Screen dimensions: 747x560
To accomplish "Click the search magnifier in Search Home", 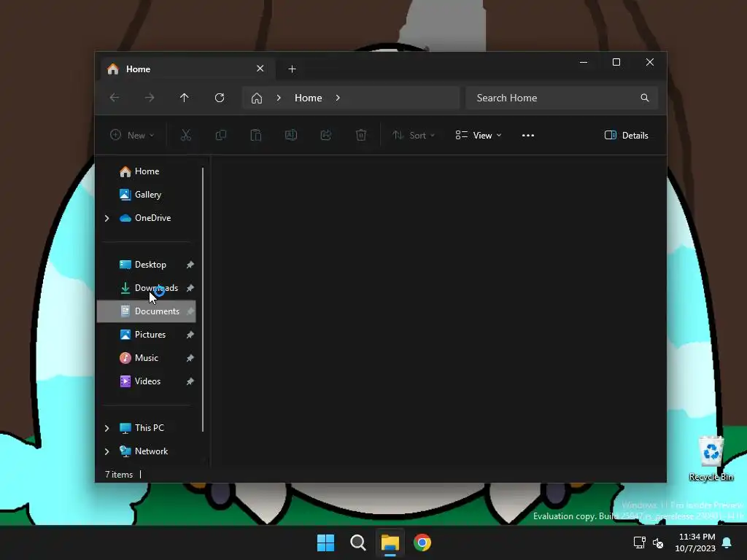I will [x=645, y=98].
